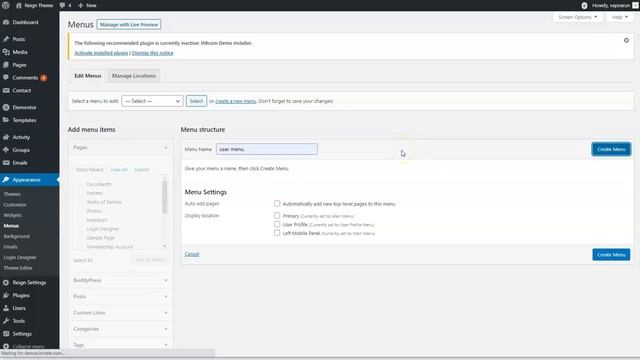This screenshot has width=640, height=360.
Task: Click the Tools wrench icon
Action: point(6,321)
